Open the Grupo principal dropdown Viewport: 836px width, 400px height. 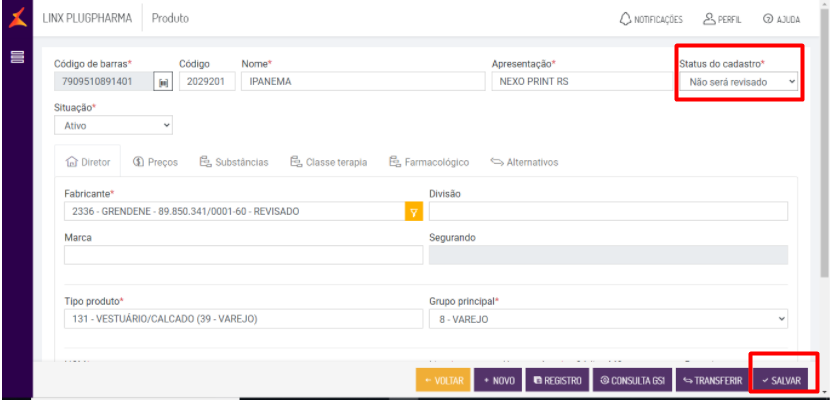(x=608, y=319)
